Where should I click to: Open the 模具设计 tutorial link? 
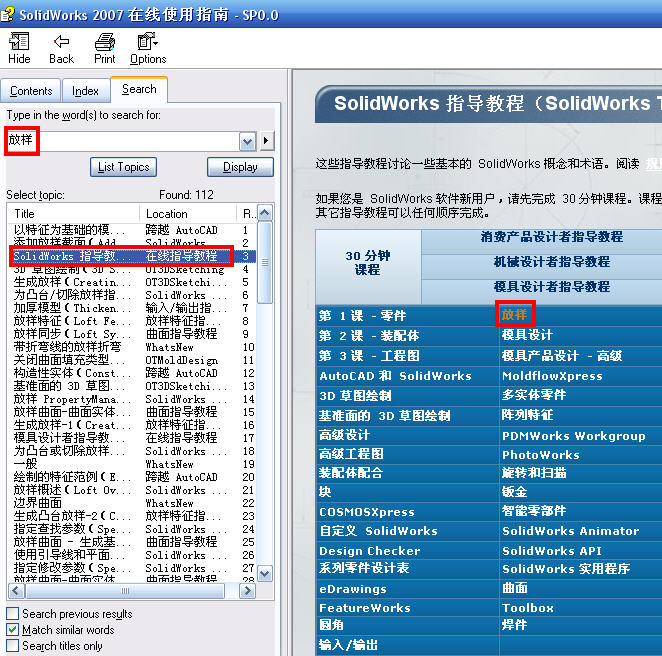527,335
